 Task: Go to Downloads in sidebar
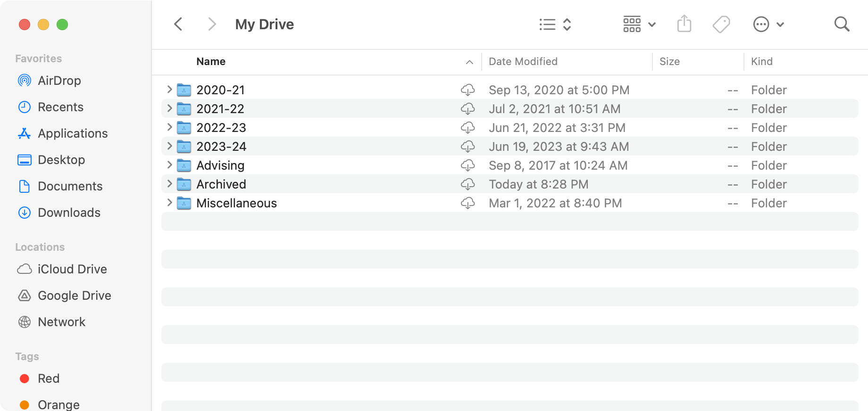point(69,213)
